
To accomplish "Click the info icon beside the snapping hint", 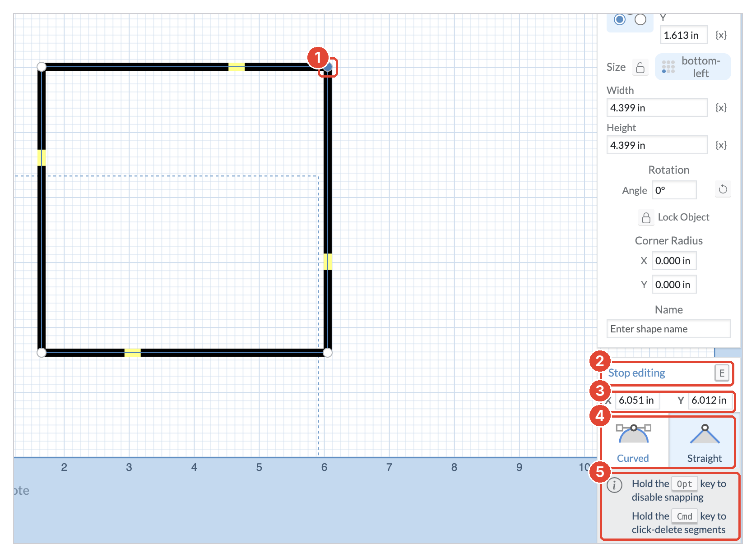I will (614, 485).
